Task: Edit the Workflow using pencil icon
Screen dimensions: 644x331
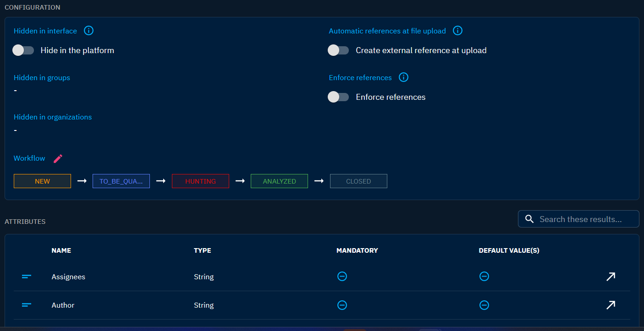Action: [x=58, y=158]
